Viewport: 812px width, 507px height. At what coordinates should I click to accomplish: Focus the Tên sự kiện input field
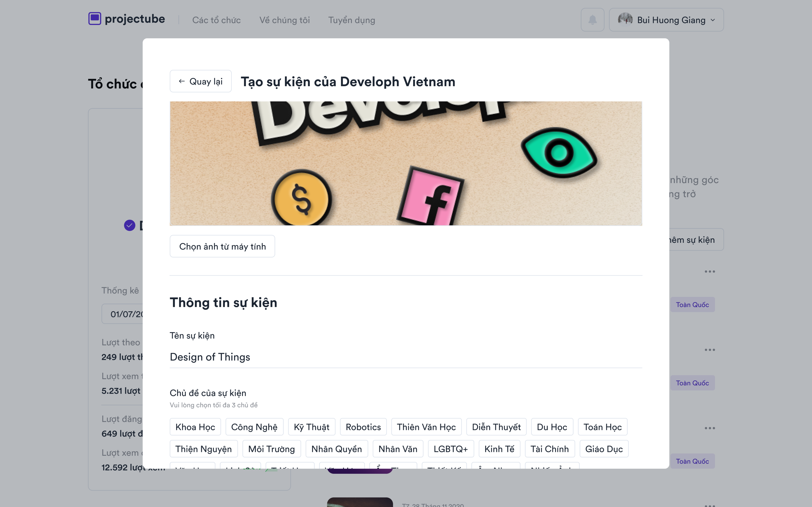click(x=406, y=357)
